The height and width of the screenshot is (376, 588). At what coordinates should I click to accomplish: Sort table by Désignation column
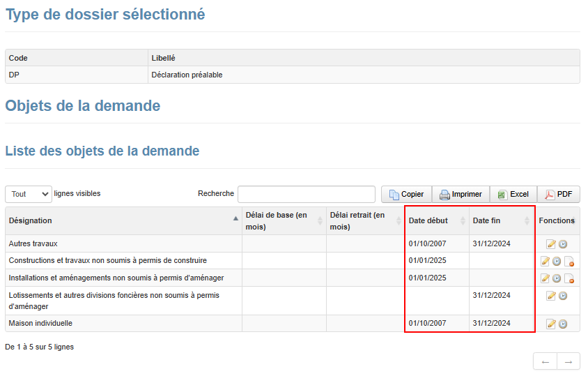click(123, 220)
